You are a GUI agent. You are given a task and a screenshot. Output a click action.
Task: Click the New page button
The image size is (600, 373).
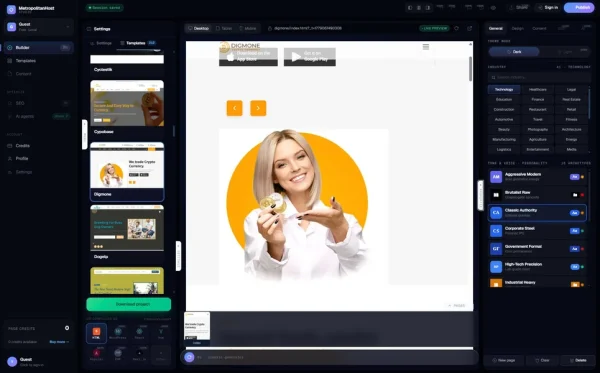click(504, 360)
